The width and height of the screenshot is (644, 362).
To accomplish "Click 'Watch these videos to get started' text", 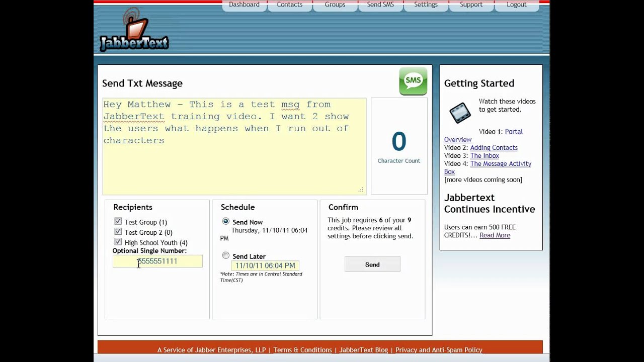I will point(507,105).
